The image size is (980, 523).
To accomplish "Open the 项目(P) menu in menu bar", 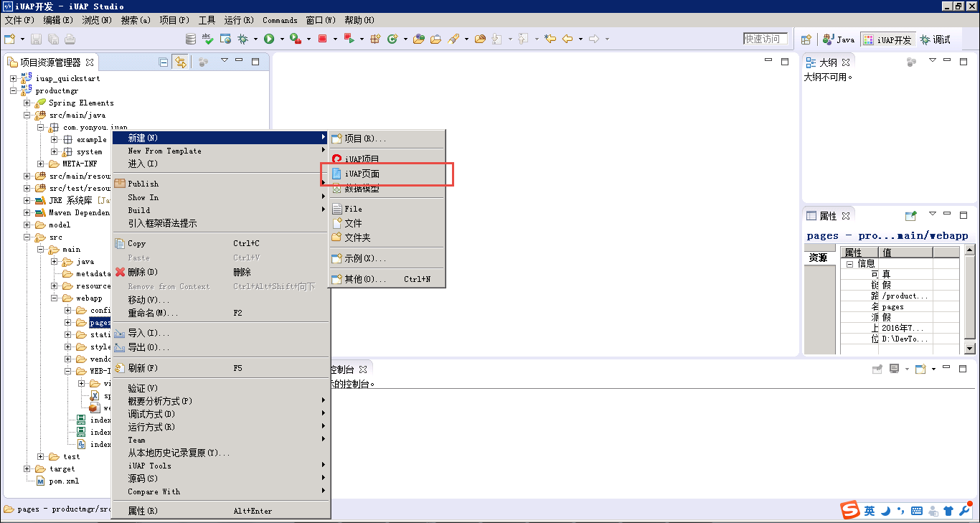I will [x=174, y=20].
